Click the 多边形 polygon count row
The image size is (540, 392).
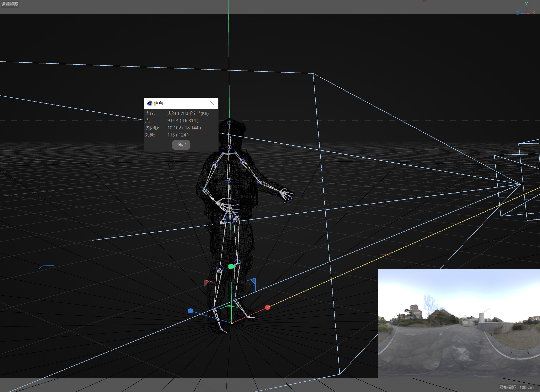coord(181,128)
